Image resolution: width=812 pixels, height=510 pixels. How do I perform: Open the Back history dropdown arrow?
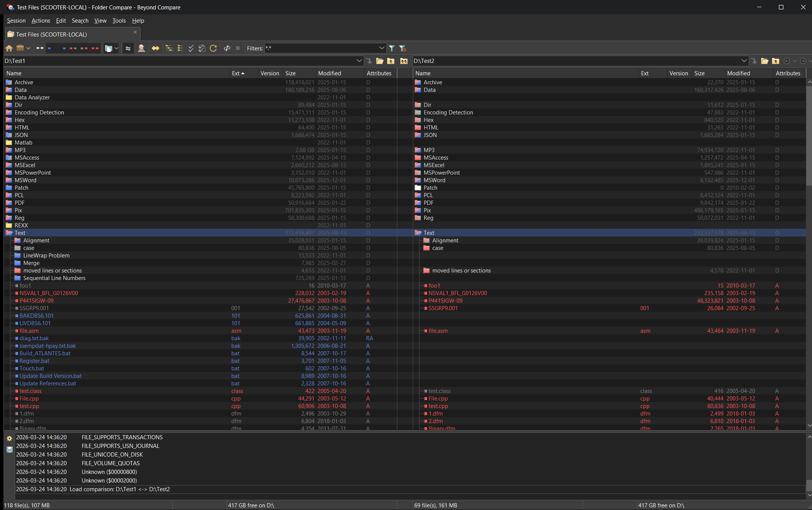pyautogui.click(x=795, y=61)
